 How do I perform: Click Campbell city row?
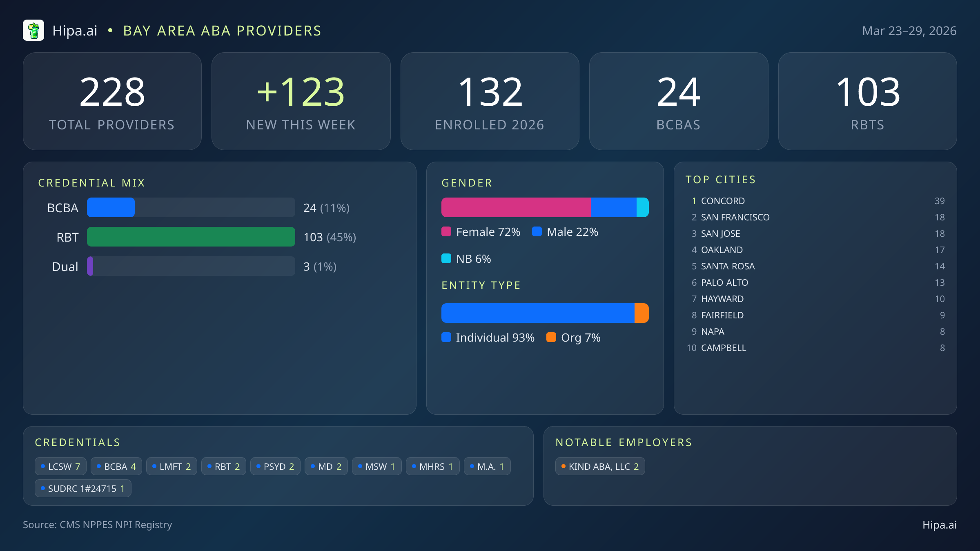pyautogui.click(x=723, y=348)
